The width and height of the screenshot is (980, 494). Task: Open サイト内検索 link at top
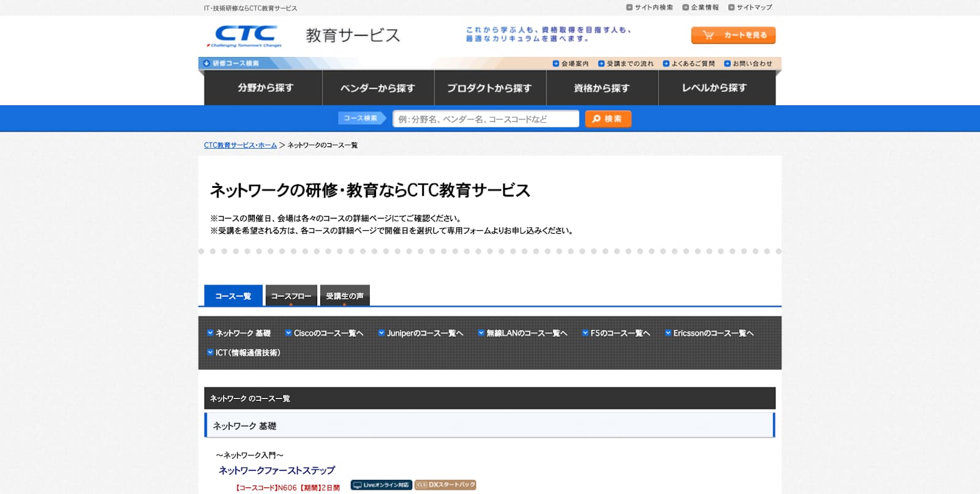[x=649, y=7]
